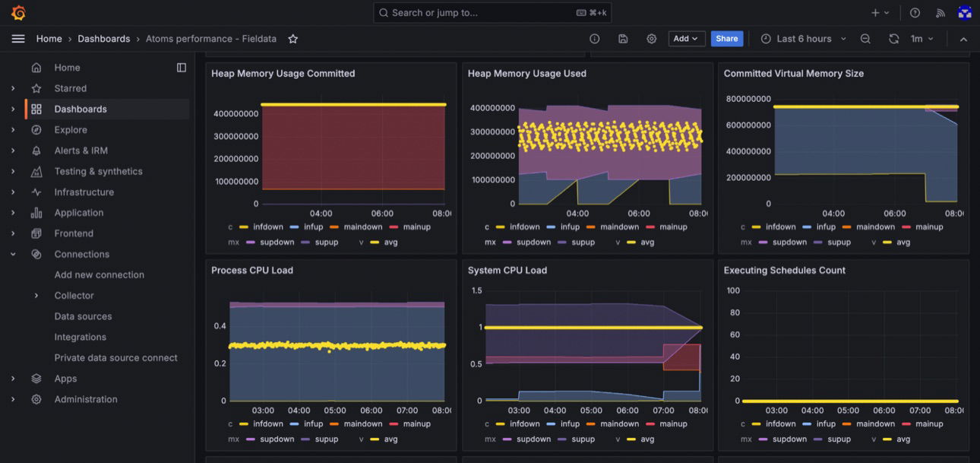The width and height of the screenshot is (980, 463).
Task: Expand the Collector subsection
Action: tap(36, 296)
